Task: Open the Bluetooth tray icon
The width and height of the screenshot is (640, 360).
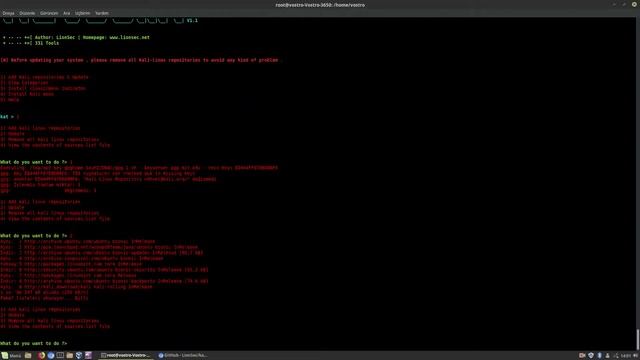Action: 600,356
